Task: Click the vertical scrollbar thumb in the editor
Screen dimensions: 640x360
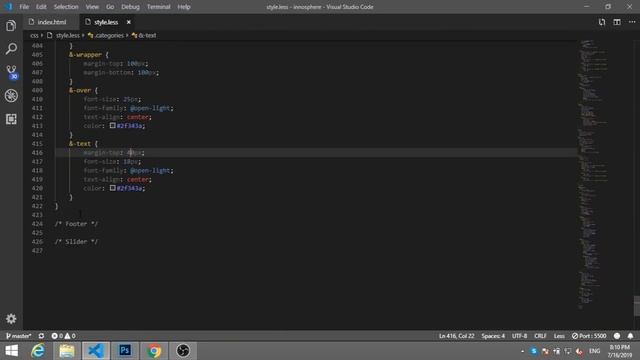Action: [x=637, y=306]
